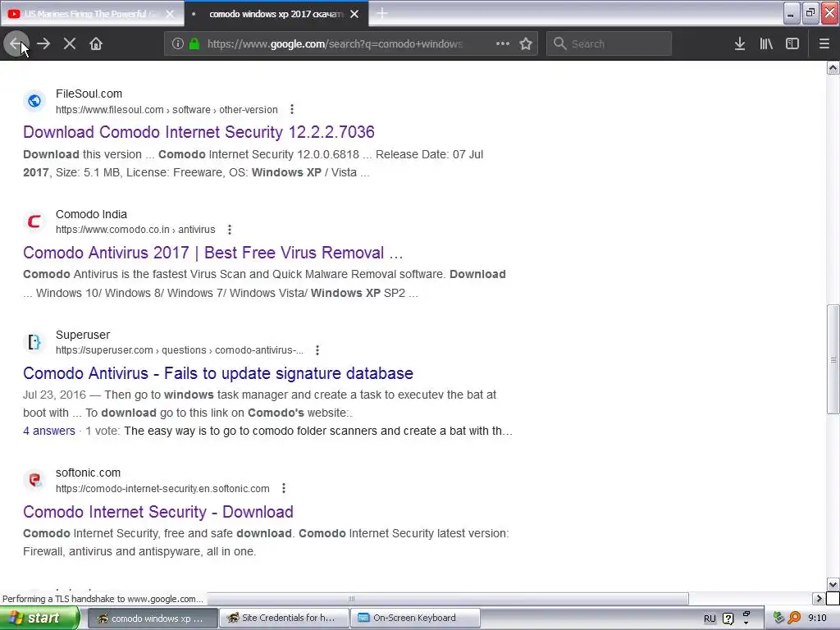The image size is (840, 630).
Task: Click the FileSoul.com site favicon
Action: 34,101
